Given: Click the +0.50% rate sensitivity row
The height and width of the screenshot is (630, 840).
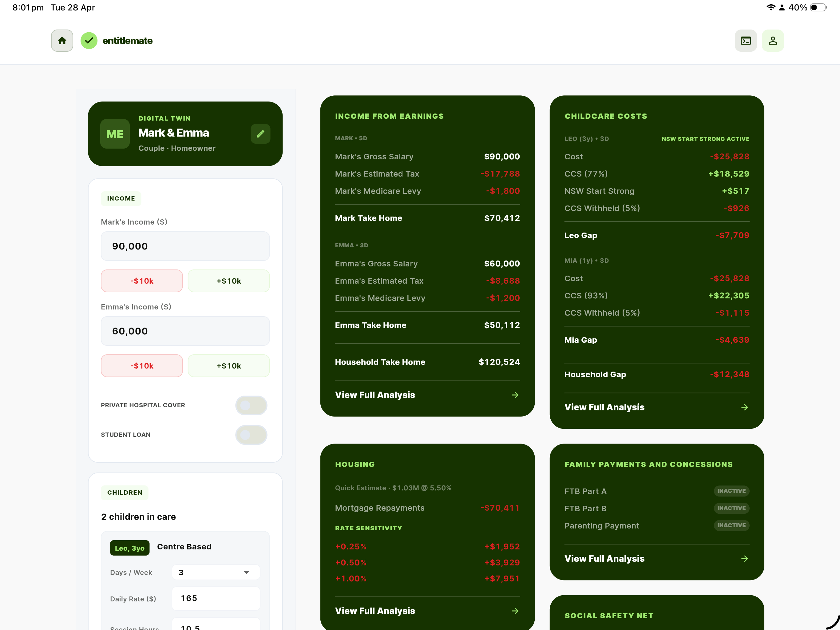Looking at the screenshot, I should pyautogui.click(x=427, y=563).
